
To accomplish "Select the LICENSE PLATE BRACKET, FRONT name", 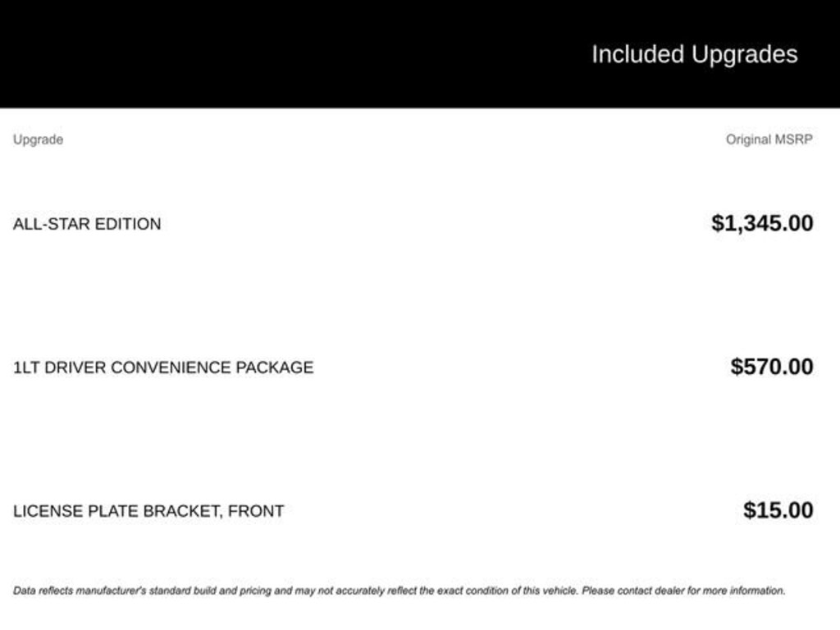I will (148, 511).
